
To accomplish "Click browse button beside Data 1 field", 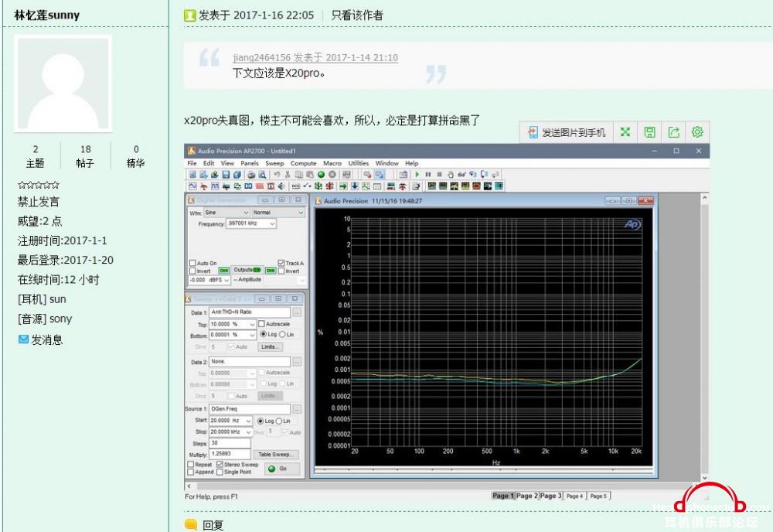I will tap(297, 312).
